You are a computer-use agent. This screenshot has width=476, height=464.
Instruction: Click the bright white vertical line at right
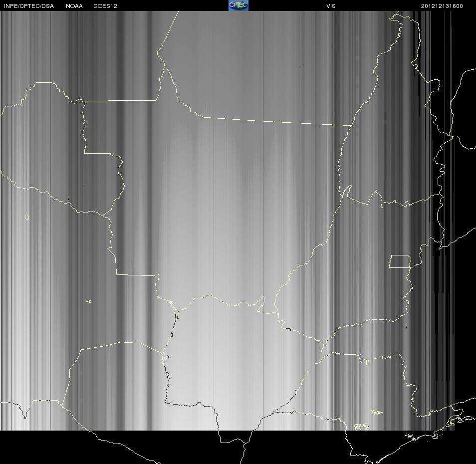click(x=384, y=221)
